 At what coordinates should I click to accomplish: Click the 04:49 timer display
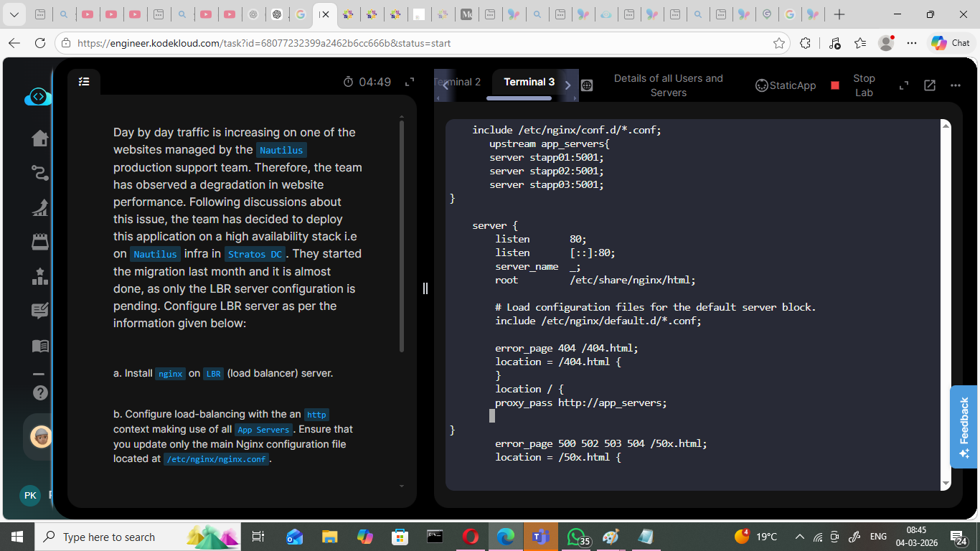(x=367, y=83)
